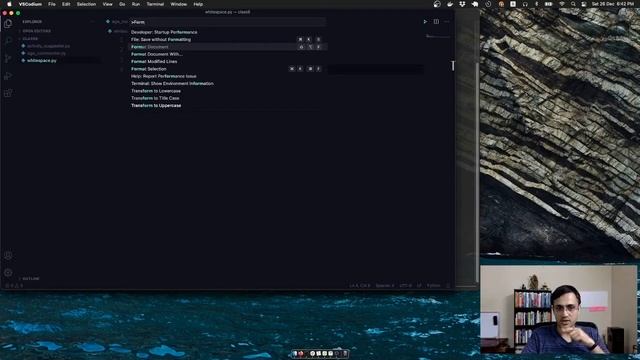The width and height of the screenshot is (640, 360).
Task: Open headphones icon in menu bar
Action: [525, 4]
